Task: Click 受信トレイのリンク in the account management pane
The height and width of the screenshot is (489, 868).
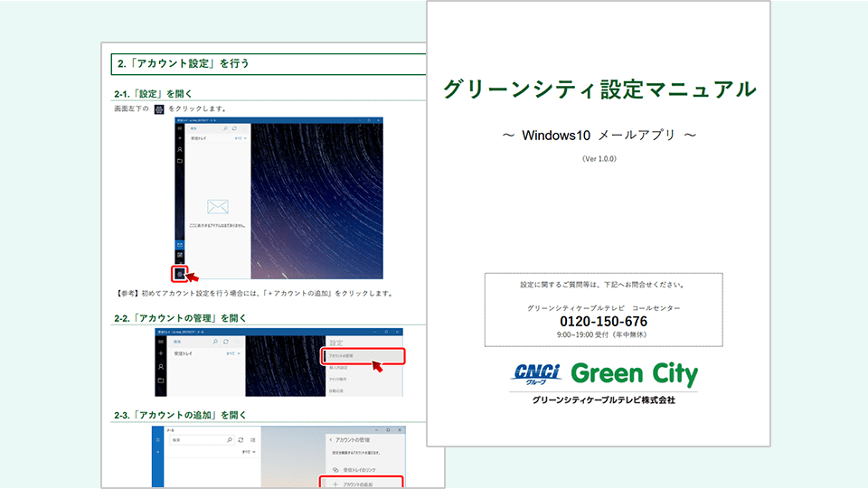Action: (x=357, y=470)
